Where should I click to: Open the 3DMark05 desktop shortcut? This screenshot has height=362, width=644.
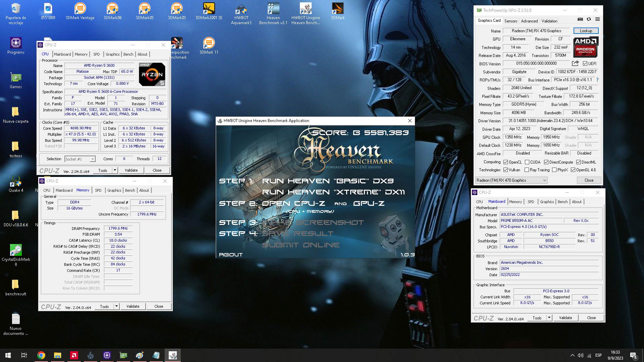[x=145, y=11]
